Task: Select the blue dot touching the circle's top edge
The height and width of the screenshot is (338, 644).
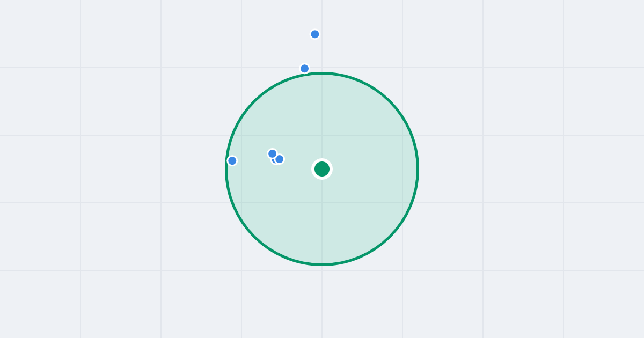Action: point(304,69)
